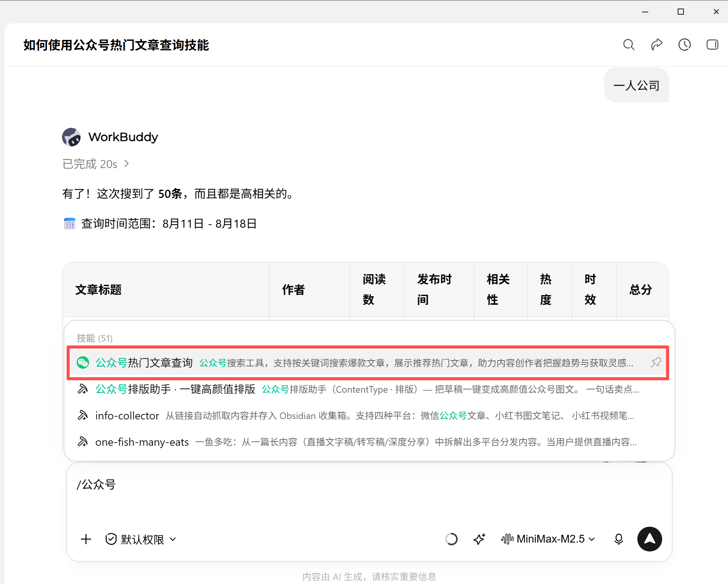This screenshot has width=728, height=584.
Task: Click WeChat icon of 公众号热门文章查询
Action: coord(83,363)
